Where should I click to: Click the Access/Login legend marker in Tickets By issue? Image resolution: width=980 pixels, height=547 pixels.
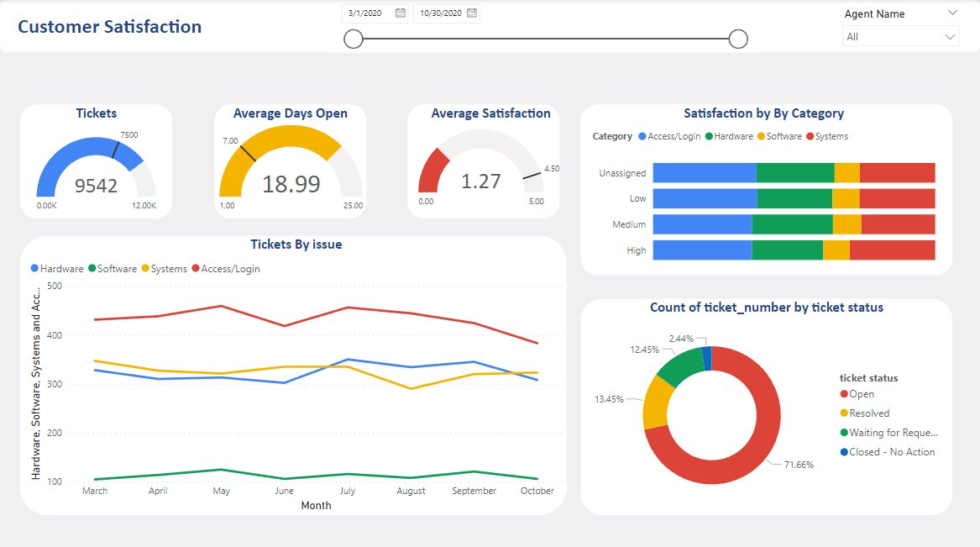196,269
